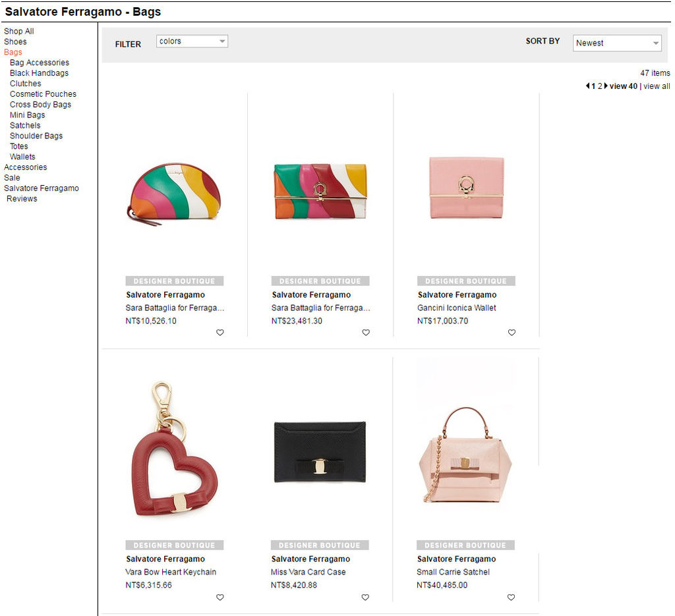Open the black card case image
The image size is (675, 616).
click(320, 452)
